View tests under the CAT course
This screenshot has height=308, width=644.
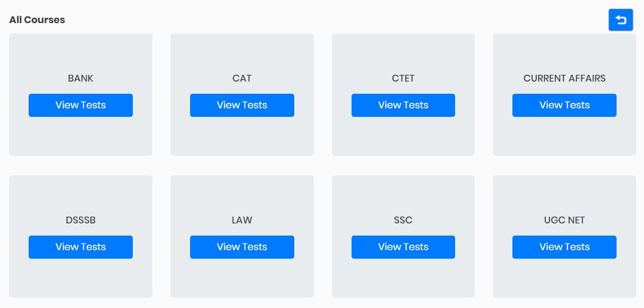(242, 105)
